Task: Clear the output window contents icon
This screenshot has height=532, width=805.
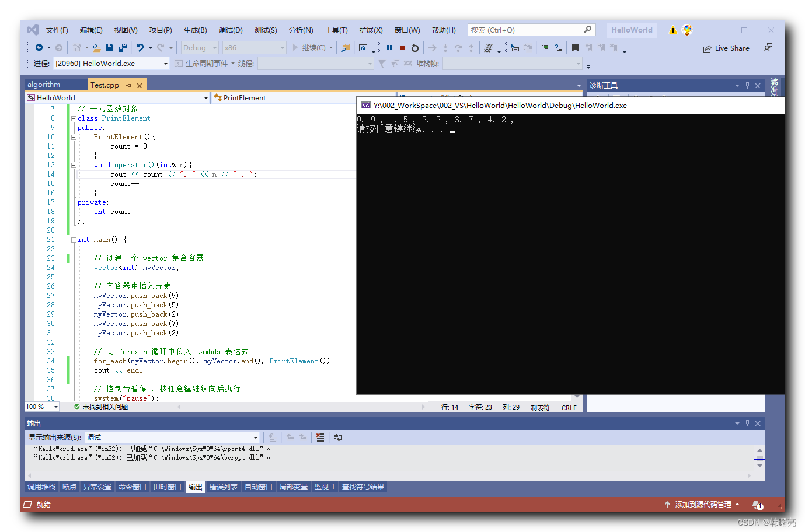Action: (320, 437)
